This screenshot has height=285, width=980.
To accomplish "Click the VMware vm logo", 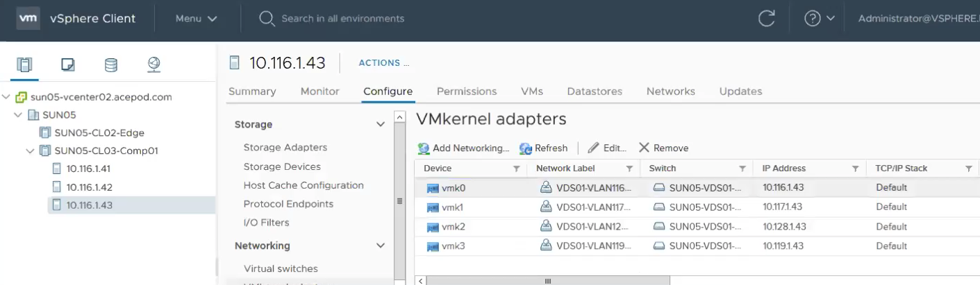I will click(27, 19).
